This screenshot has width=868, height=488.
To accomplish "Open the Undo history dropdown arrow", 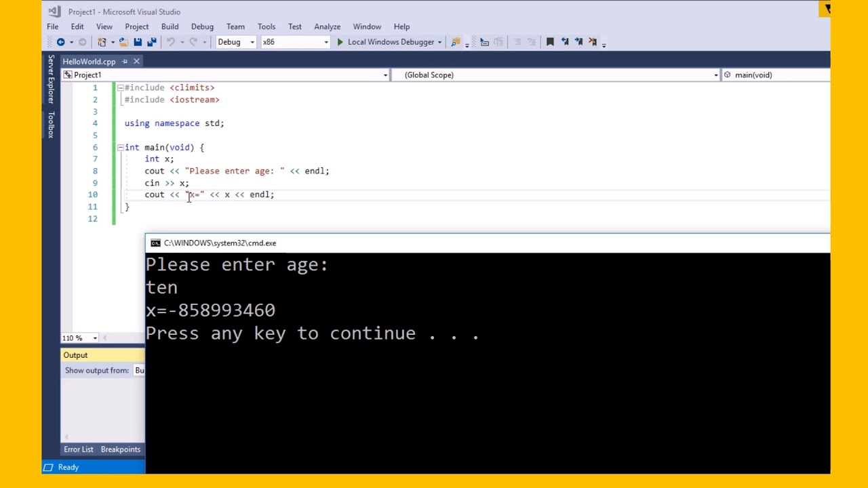I will (181, 42).
